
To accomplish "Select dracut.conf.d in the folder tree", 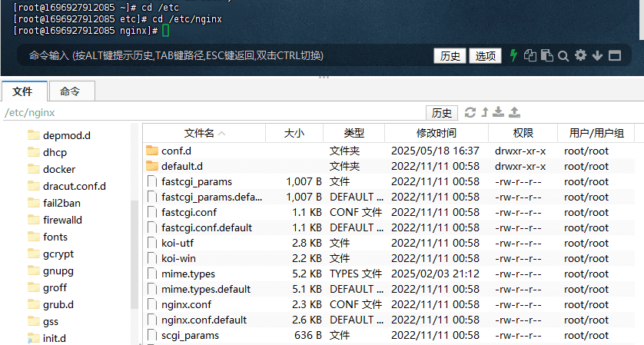I will coord(75,186).
